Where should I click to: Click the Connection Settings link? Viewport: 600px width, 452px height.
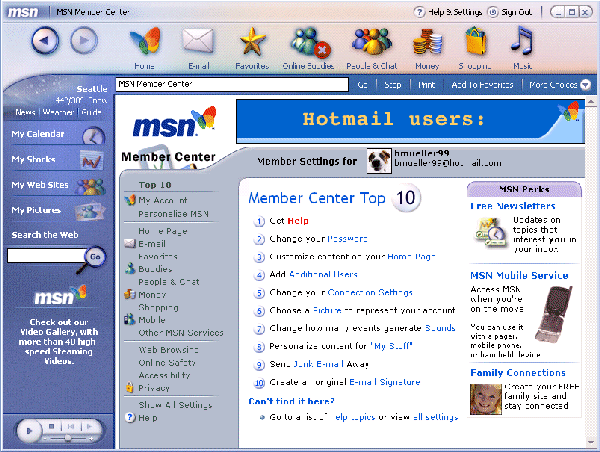370,292
